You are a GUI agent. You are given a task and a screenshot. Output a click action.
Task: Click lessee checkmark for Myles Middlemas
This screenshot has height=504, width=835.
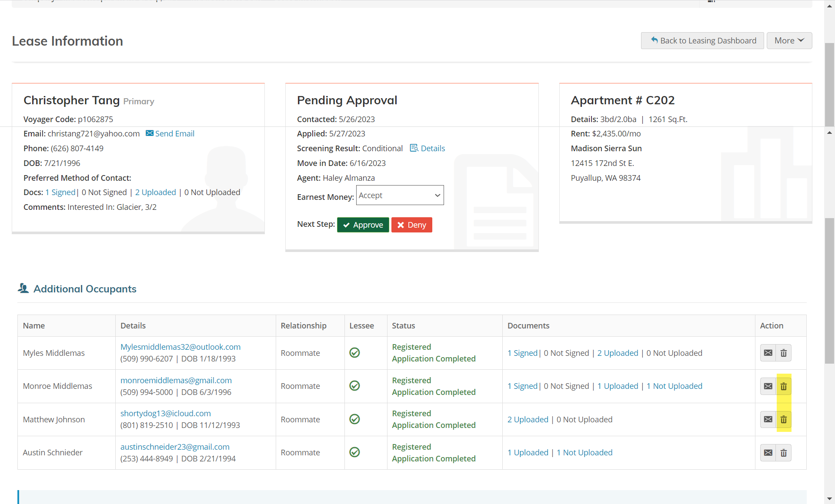coord(354,353)
